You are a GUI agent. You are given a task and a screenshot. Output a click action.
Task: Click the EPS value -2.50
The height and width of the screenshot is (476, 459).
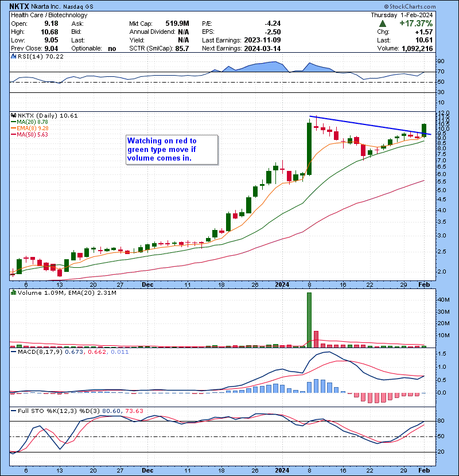click(x=273, y=32)
